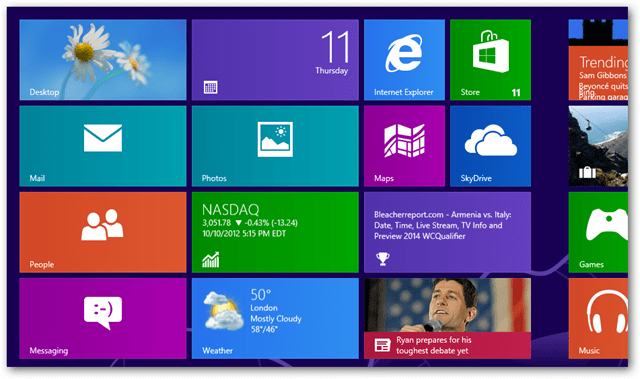This screenshot has height=379, width=640.
Task: Open the People tile icon
Action: pos(102,224)
